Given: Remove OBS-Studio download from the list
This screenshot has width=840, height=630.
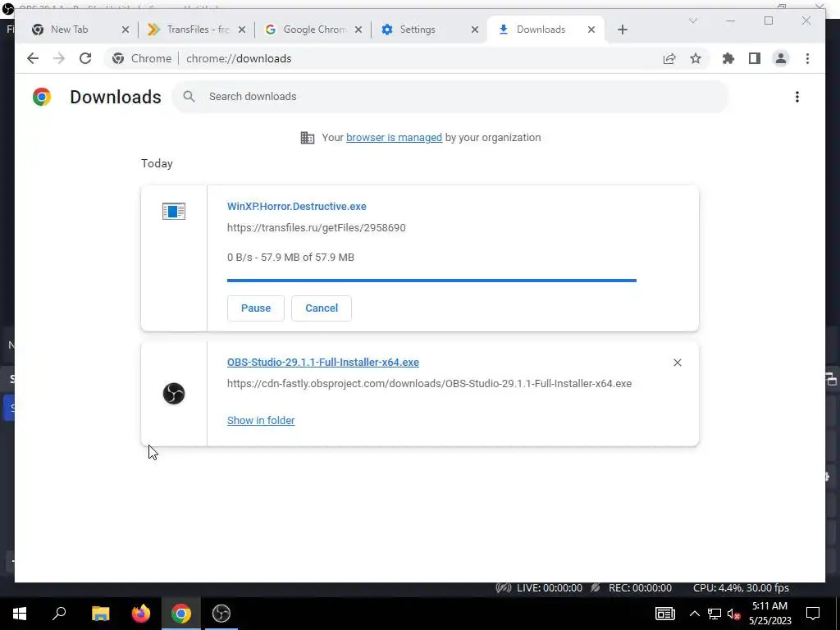Looking at the screenshot, I should tap(677, 363).
